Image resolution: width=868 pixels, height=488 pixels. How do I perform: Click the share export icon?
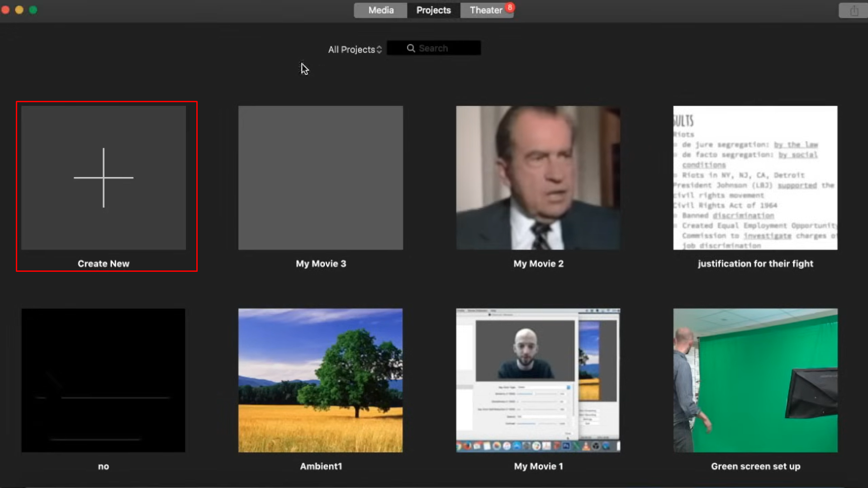tap(854, 10)
